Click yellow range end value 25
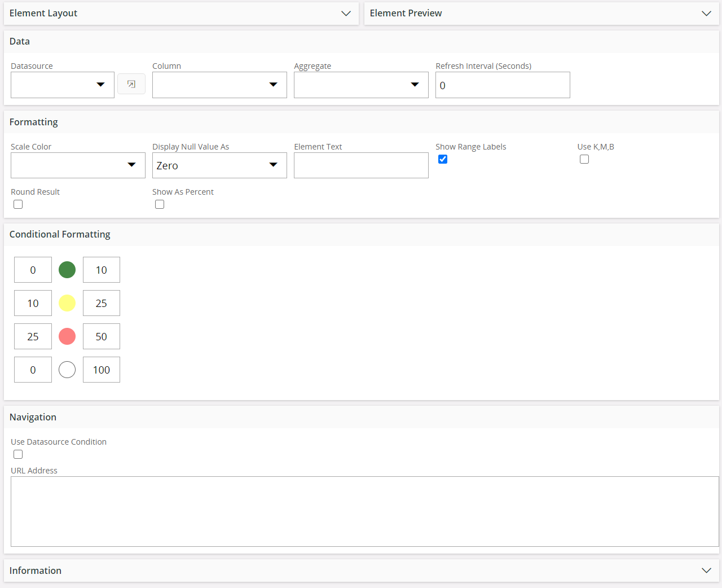 coord(102,303)
